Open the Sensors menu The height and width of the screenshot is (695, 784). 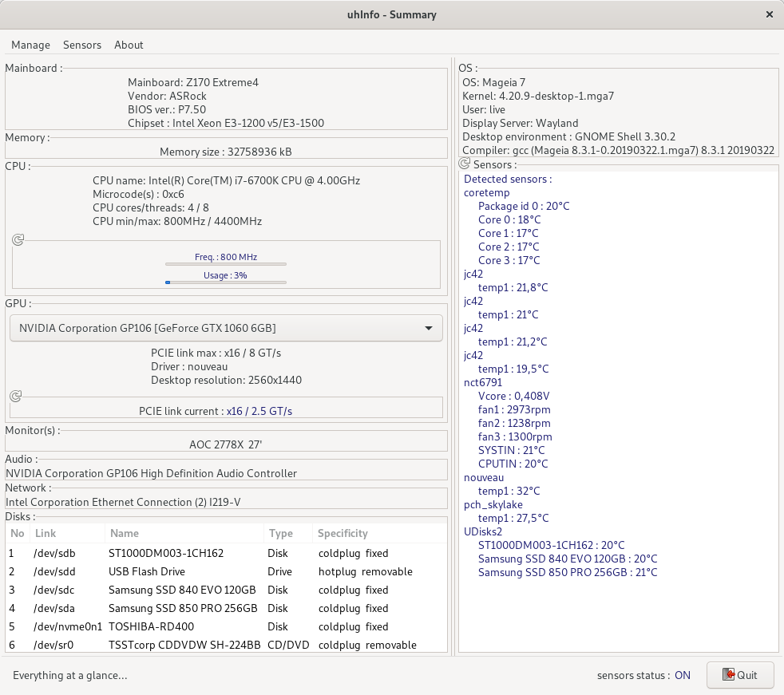pos(82,45)
